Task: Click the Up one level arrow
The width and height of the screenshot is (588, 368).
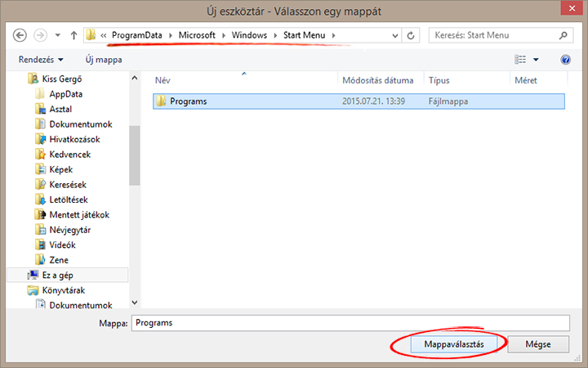Action: click(74, 36)
